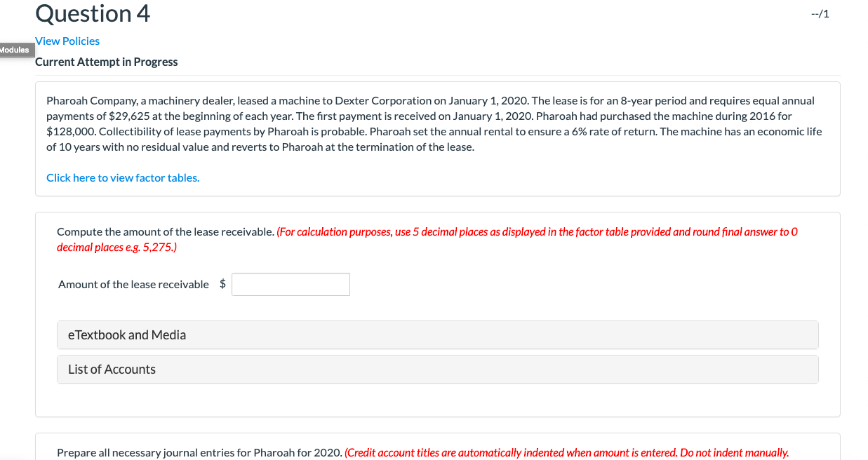
Task: Click the Current Attempt in Progress label
Action: click(106, 62)
